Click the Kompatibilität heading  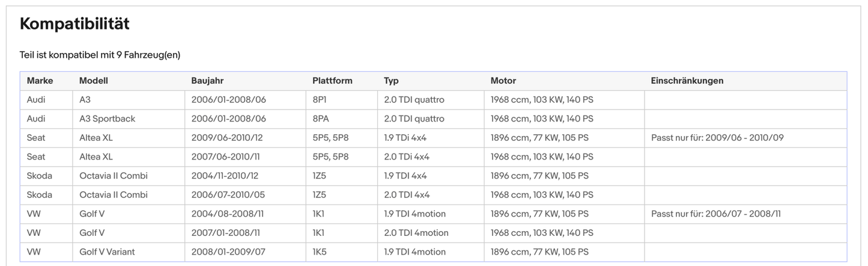74,24
